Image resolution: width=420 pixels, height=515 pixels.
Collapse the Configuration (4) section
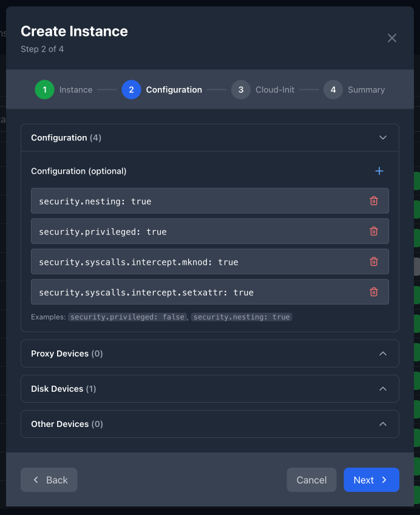coord(382,137)
